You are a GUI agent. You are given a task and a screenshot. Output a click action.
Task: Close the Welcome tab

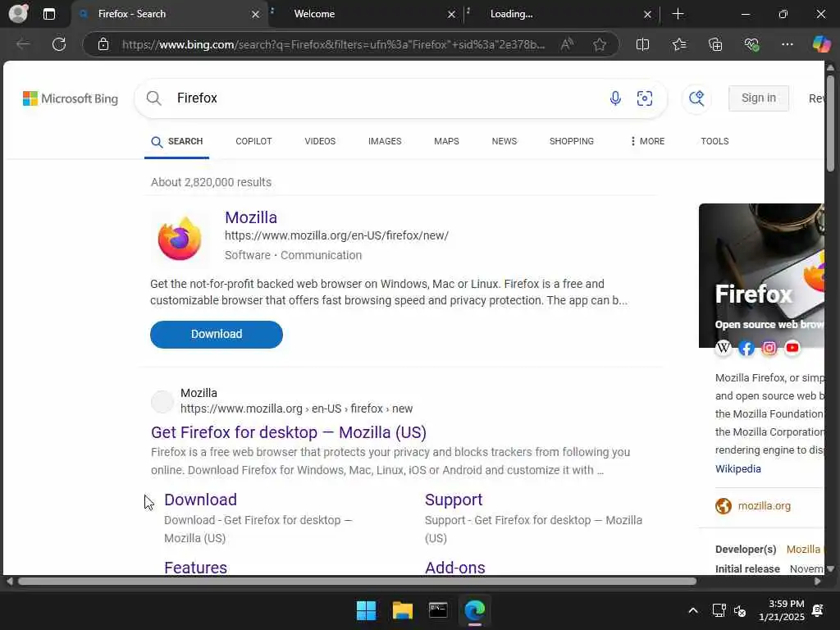tap(452, 15)
